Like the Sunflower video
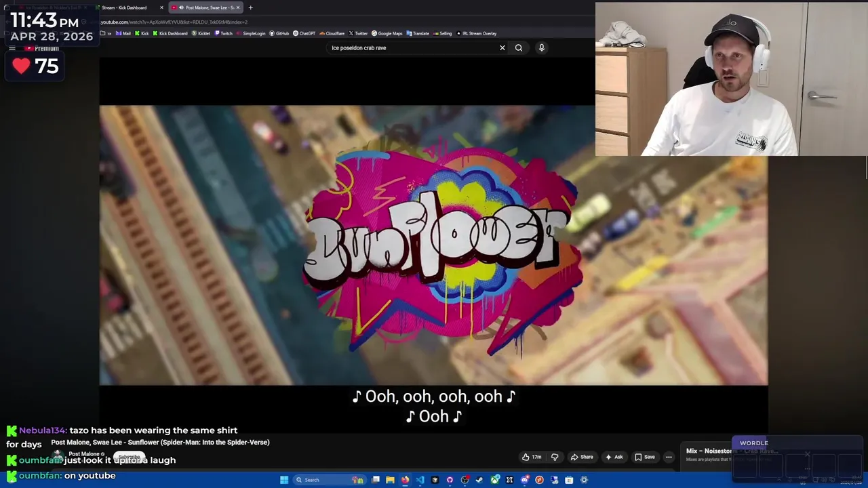Image resolution: width=868 pixels, height=488 pixels. 532,457
